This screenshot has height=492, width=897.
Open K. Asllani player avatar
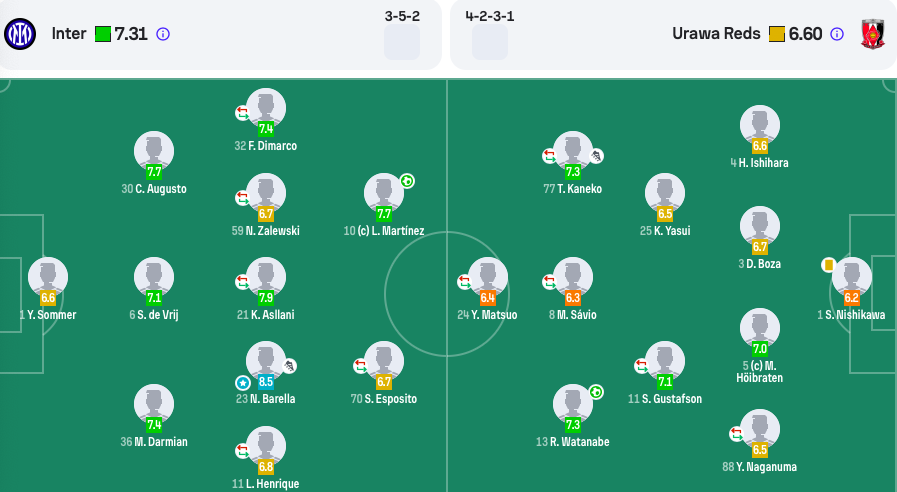266,277
